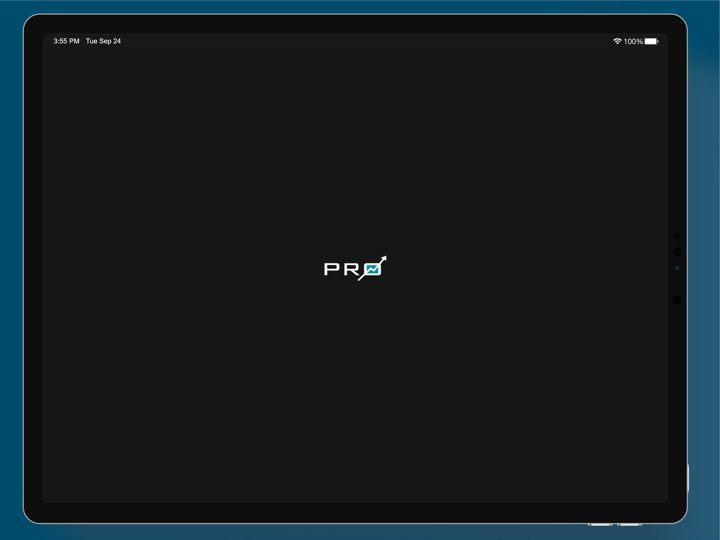The image size is (720, 540).
Task: Click the letter P in PRO logo
Action: coord(332,269)
